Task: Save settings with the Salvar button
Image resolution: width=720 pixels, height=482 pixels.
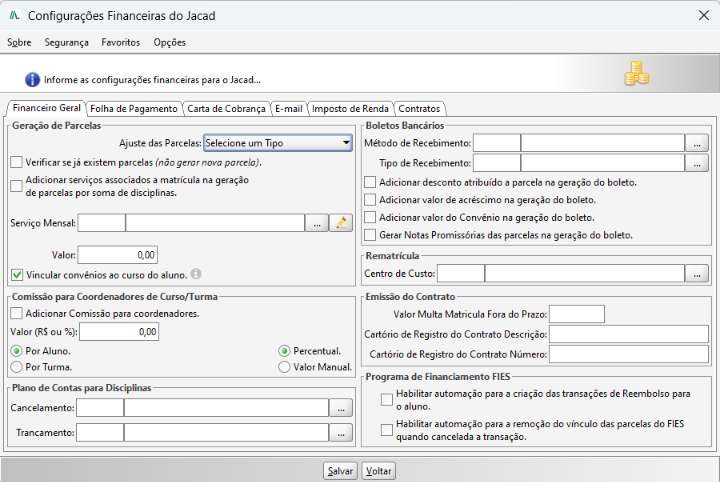Action: pyautogui.click(x=340, y=471)
